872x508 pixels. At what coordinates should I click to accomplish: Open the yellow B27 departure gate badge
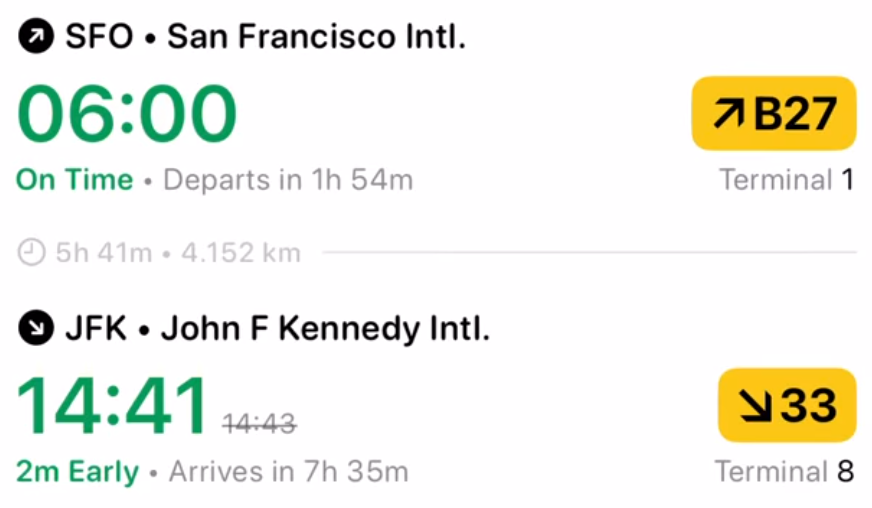pyautogui.click(x=774, y=114)
